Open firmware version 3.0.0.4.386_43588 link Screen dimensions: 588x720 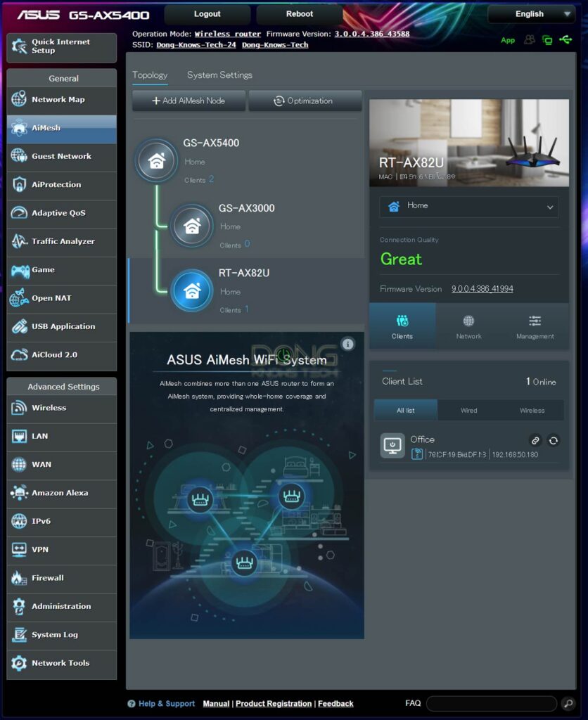pyautogui.click(x=371, y=34)
